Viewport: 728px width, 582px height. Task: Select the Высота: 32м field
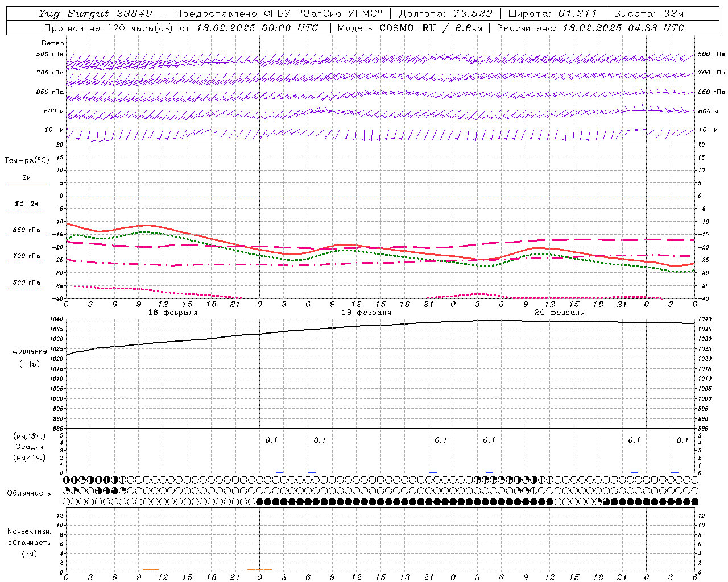point(649,14)
